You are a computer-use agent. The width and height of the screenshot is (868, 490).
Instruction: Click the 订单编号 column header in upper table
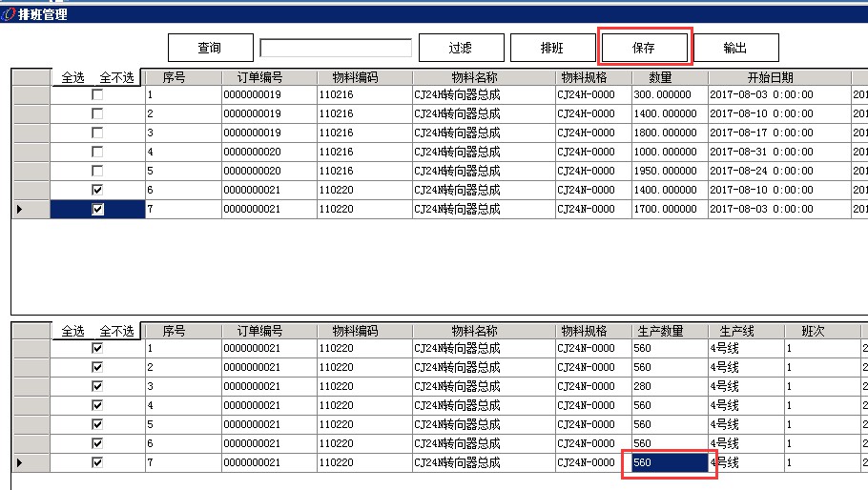(x=259, y=78)
